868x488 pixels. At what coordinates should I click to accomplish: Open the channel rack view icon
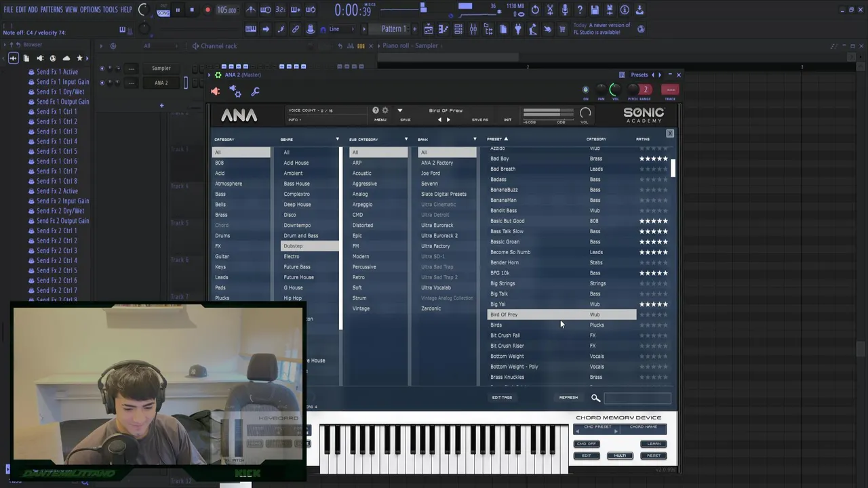pos(458,29)
